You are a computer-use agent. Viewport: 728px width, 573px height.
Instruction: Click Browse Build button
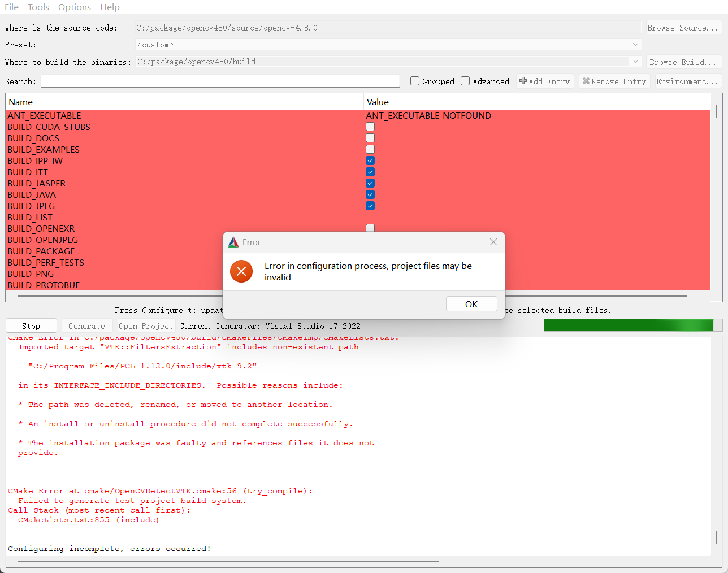point(683,62)
